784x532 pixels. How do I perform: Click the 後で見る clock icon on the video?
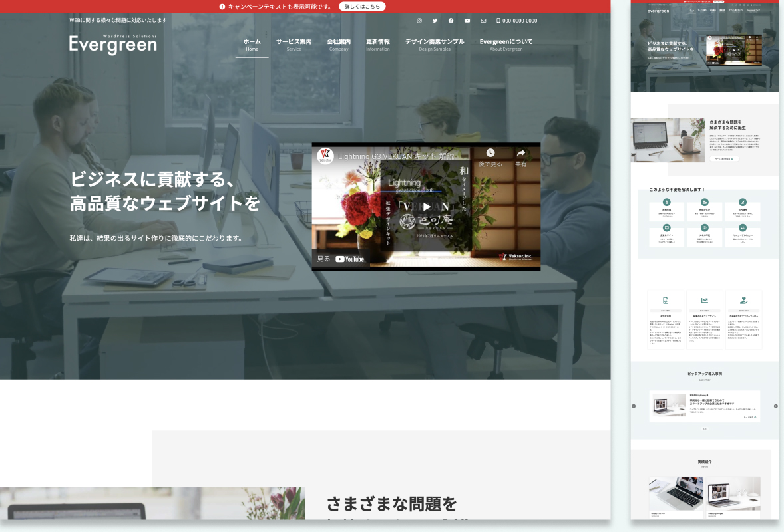coord(490,153)
